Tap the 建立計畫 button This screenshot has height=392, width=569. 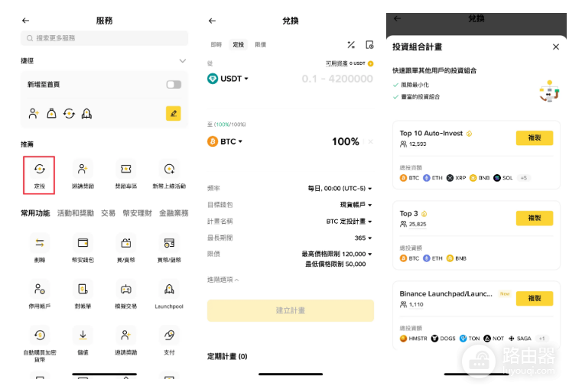click(291, 310)
